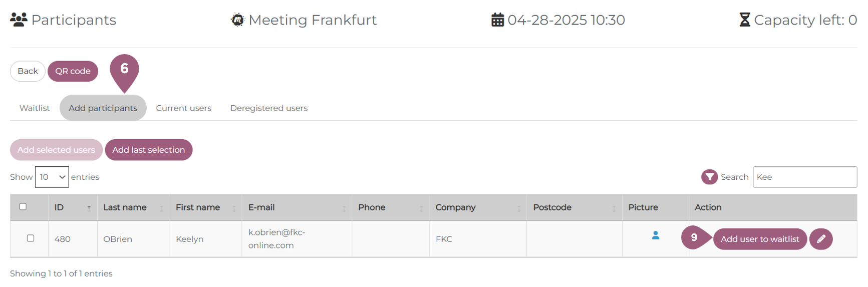Click the user picture icon for OBrien

(655, 235)
